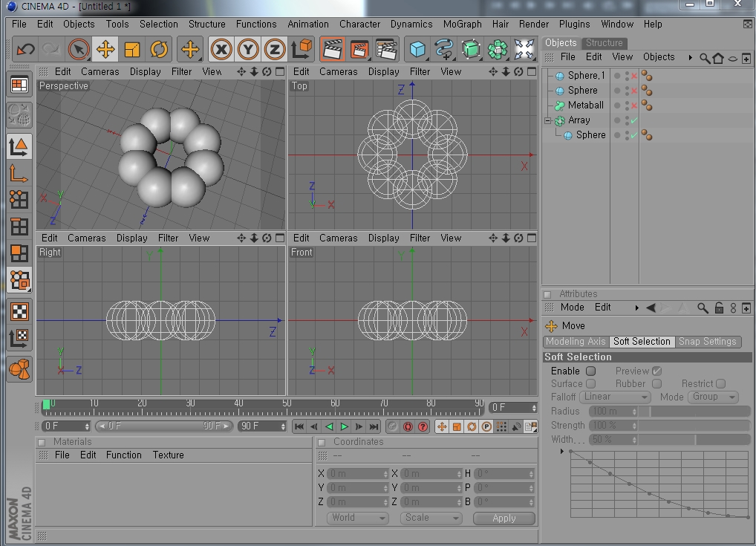The width and height of the screenshot is (756, 546).
Task: Expand Attributes menu overflow arrow
Action: (637, 308)
